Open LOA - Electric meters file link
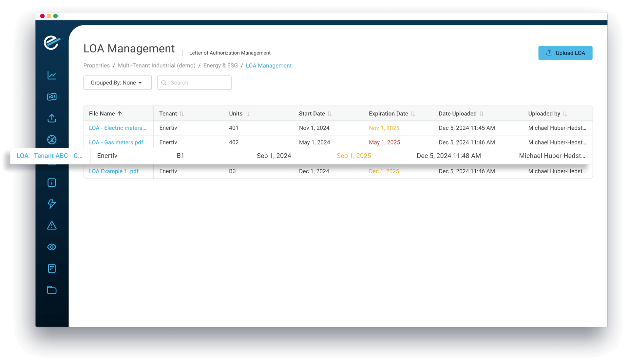The height and width of the screenshot is (364, 629). [x=118, y=128]
